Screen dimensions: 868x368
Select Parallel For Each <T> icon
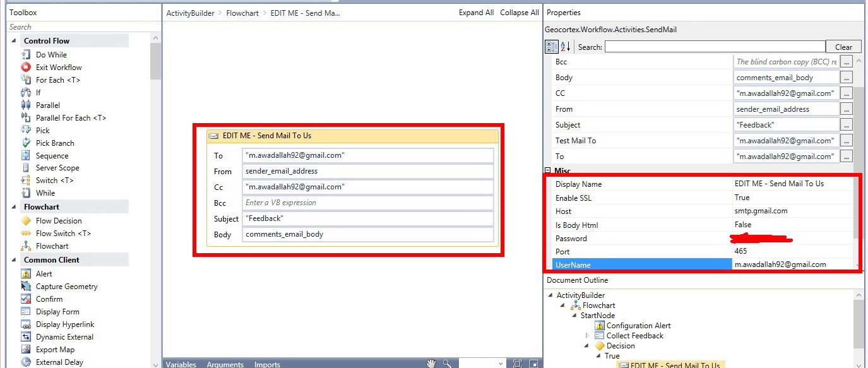(26, 117)
